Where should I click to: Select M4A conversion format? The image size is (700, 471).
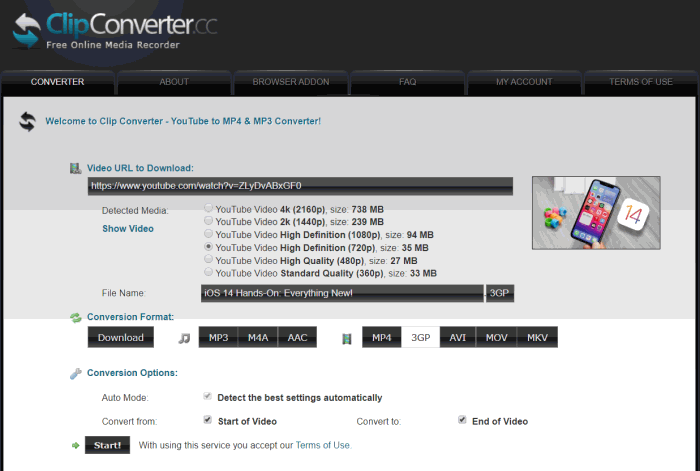tap(258, 337)
